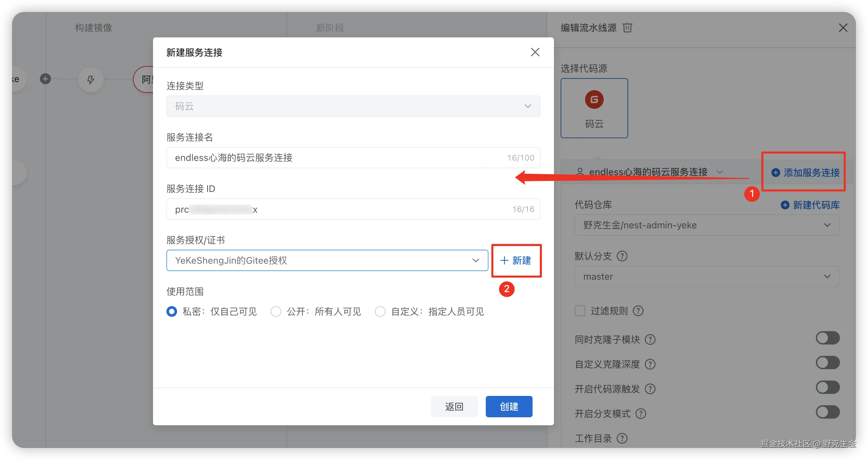Toggle the 开启代码源触发 switch

[x=827, y=387]
